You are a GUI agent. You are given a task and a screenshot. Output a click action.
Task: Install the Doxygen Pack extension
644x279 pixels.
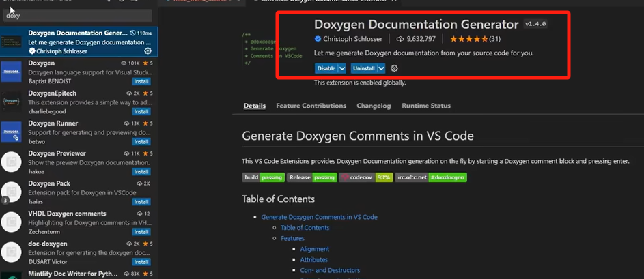pos(141,202)
